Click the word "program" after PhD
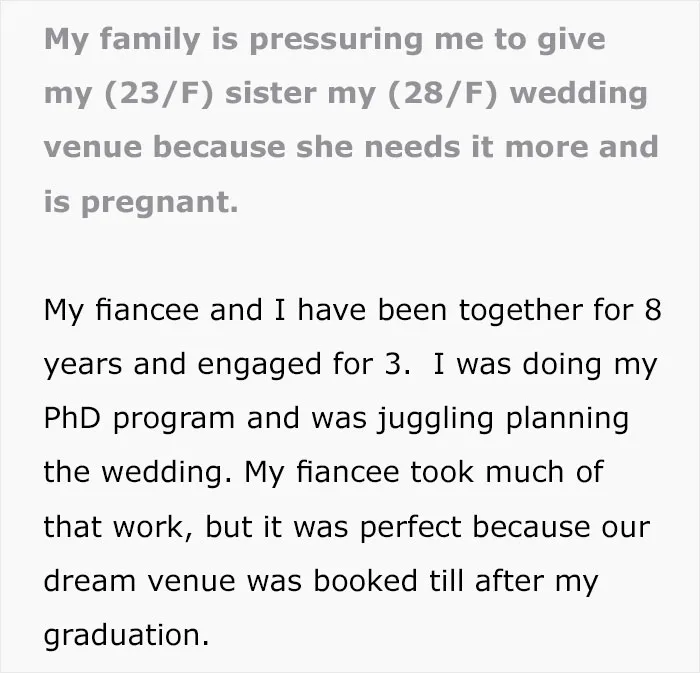Image resolution: width=700 pixels, height=673 pixels. coord(174,420)
